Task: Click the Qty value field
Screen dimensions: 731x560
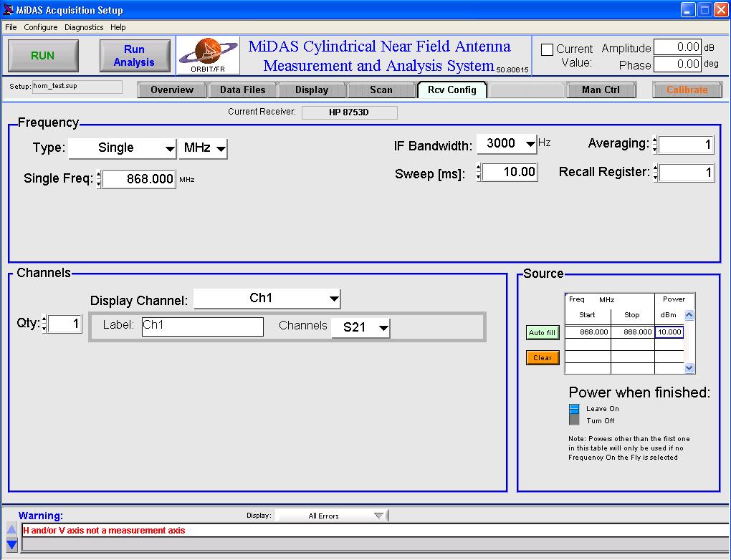Action: pos(64,324)
